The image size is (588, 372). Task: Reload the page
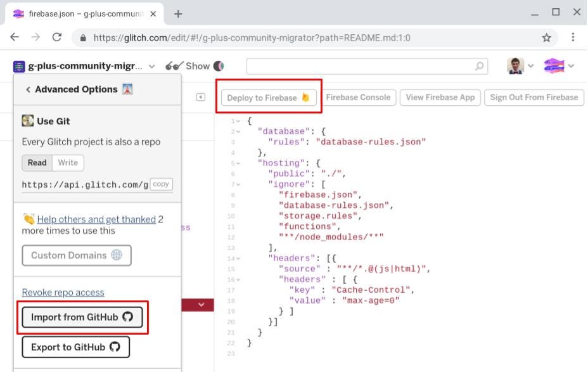pos(57,37)
